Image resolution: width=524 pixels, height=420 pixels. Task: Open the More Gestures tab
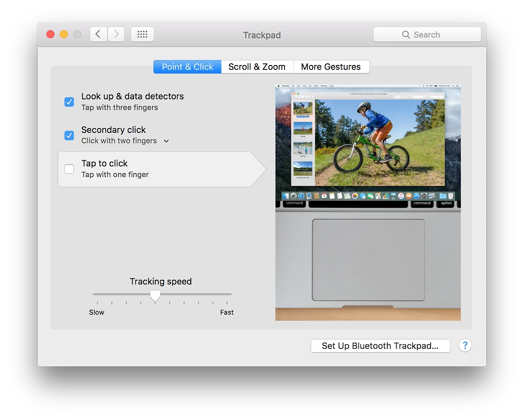[331, 67]
